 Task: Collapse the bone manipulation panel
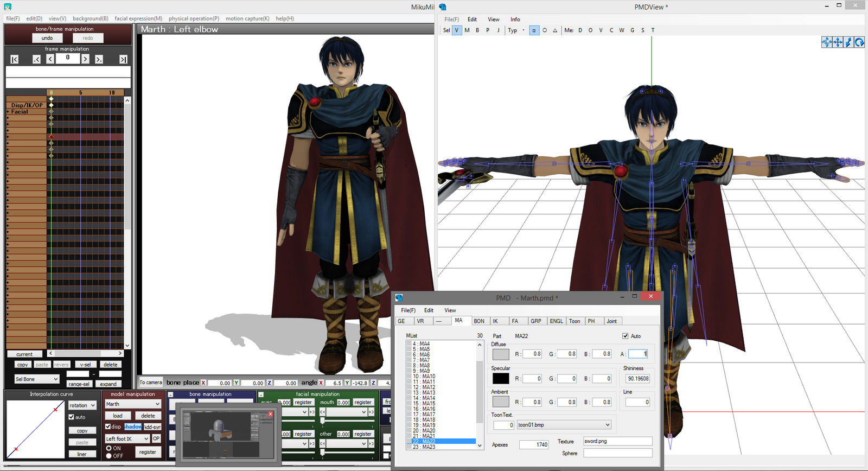[170, 394]
